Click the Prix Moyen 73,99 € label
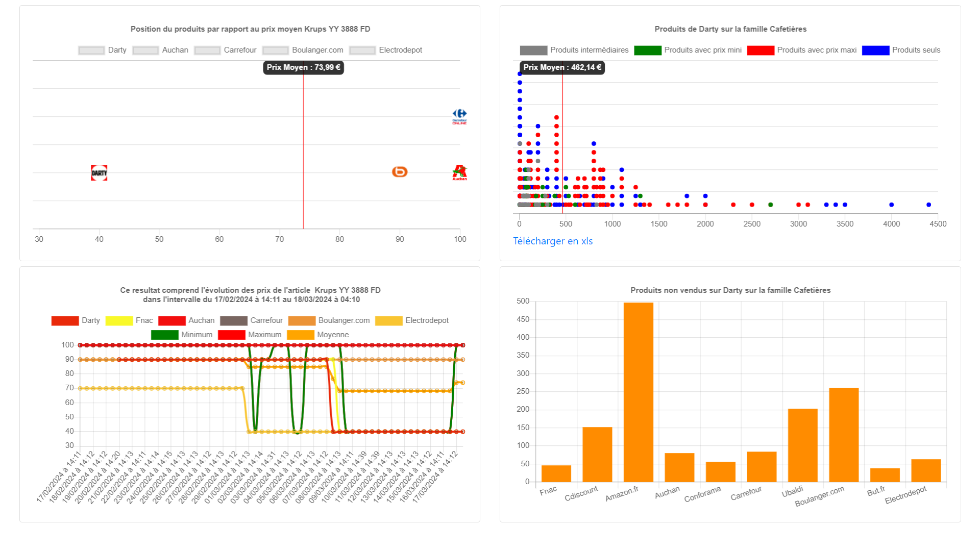980x551 pixels. pos(304,67)
